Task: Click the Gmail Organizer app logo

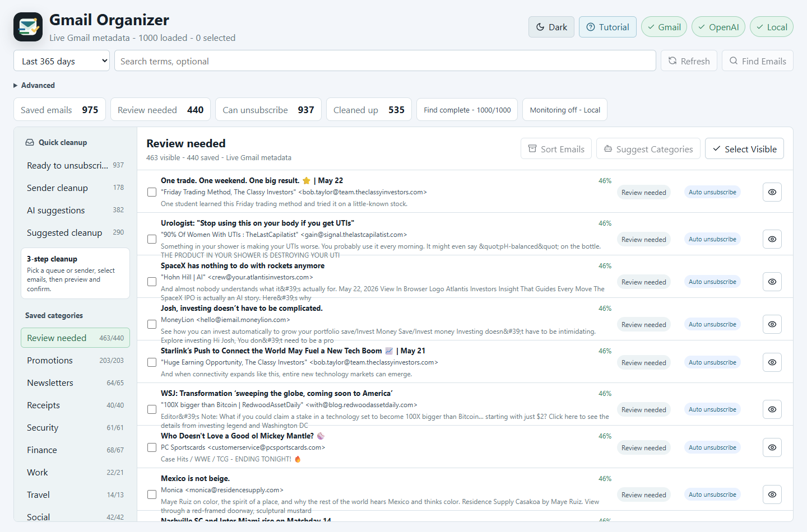Action: (x=28, y=27)
